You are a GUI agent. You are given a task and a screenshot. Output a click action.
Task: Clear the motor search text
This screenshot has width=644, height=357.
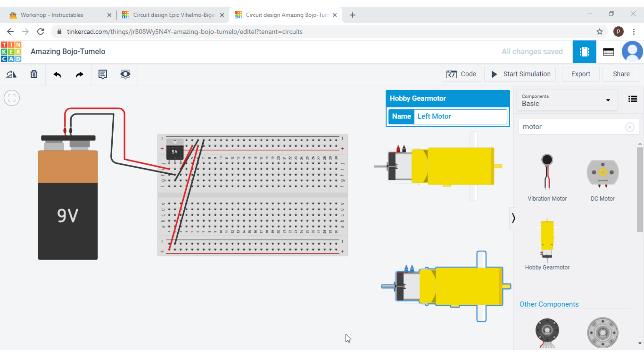click(x=630, y=127)
